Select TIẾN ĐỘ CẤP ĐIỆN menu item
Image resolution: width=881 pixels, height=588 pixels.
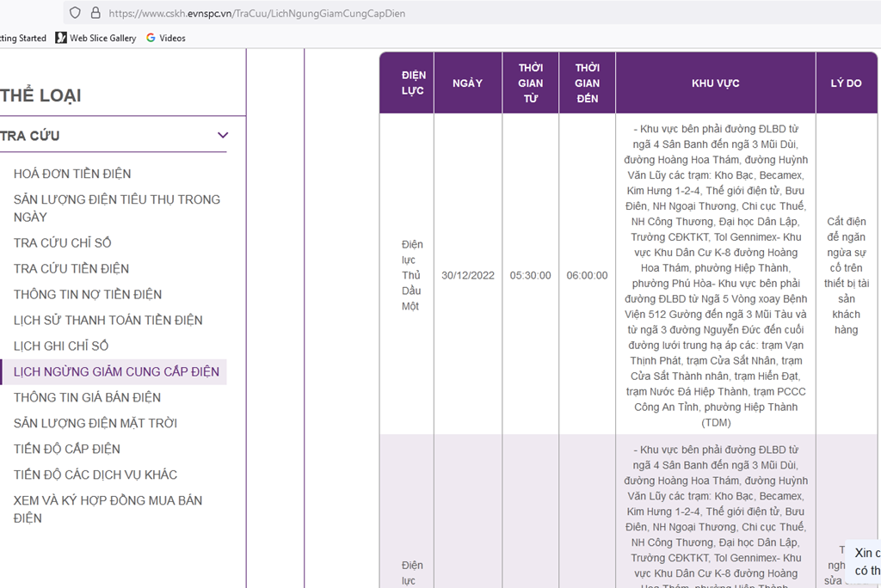(67, 450)
